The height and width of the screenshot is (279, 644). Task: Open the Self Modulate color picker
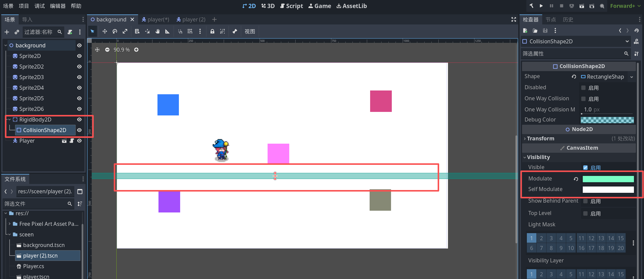click(x=608, y=190)
